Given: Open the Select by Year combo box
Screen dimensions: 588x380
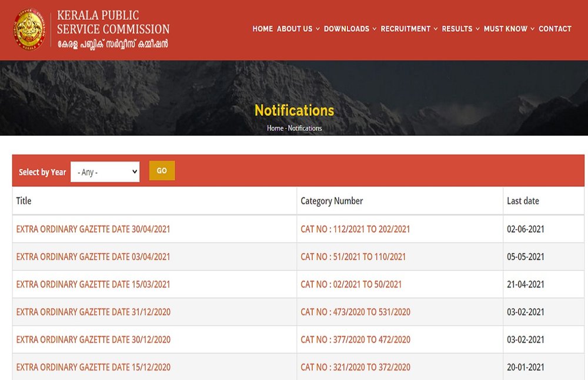Looking at the screenshot, I should tap(105, 172).
